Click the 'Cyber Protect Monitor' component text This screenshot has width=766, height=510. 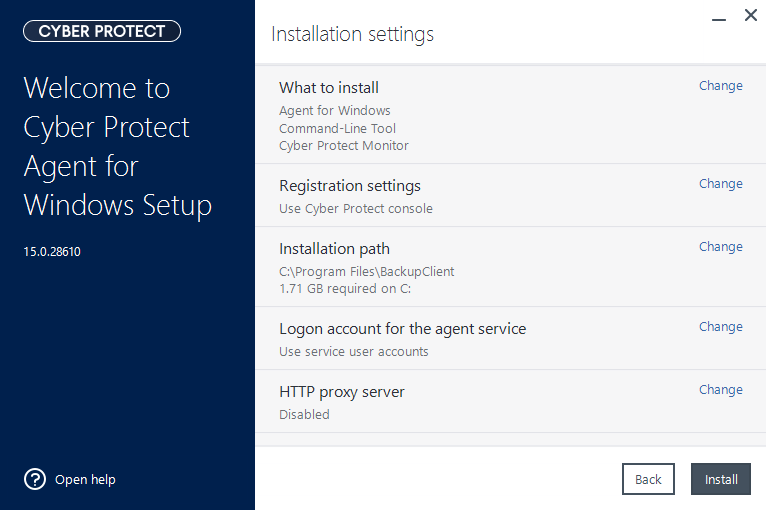343,146
